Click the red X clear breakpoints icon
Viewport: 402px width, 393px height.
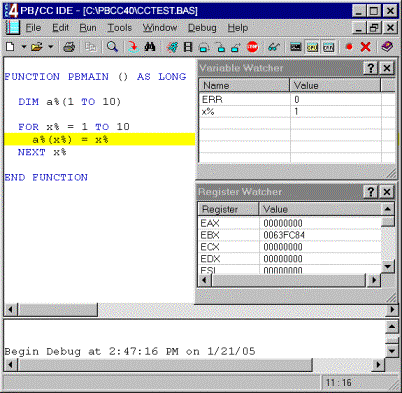click(x=365, y=47)
